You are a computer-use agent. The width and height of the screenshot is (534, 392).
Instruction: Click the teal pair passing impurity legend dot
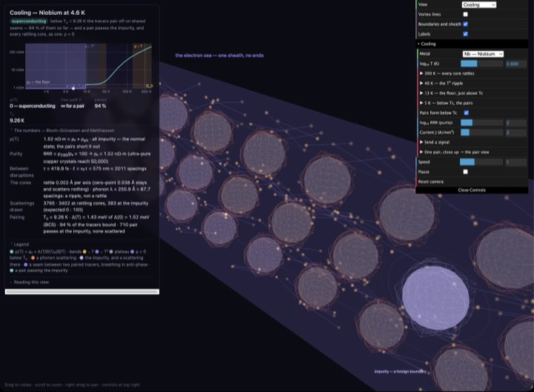point(12,270)
